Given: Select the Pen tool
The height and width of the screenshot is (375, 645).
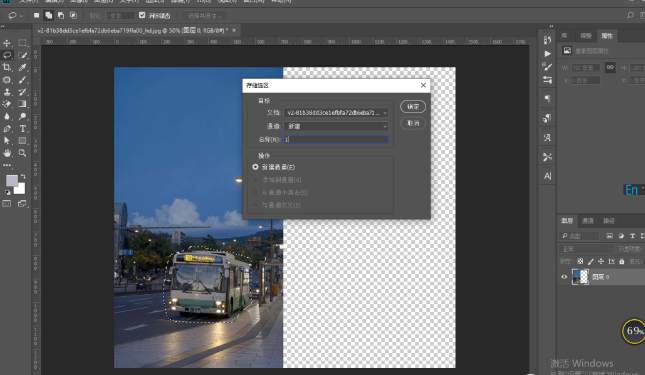Looking at the screenshot, I should click(7, 129).
